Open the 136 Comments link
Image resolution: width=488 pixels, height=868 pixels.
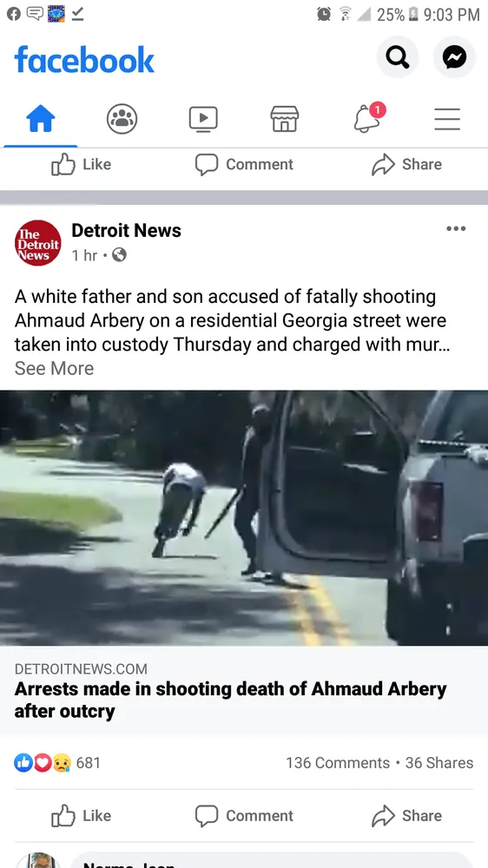click(x=338, y=763)
